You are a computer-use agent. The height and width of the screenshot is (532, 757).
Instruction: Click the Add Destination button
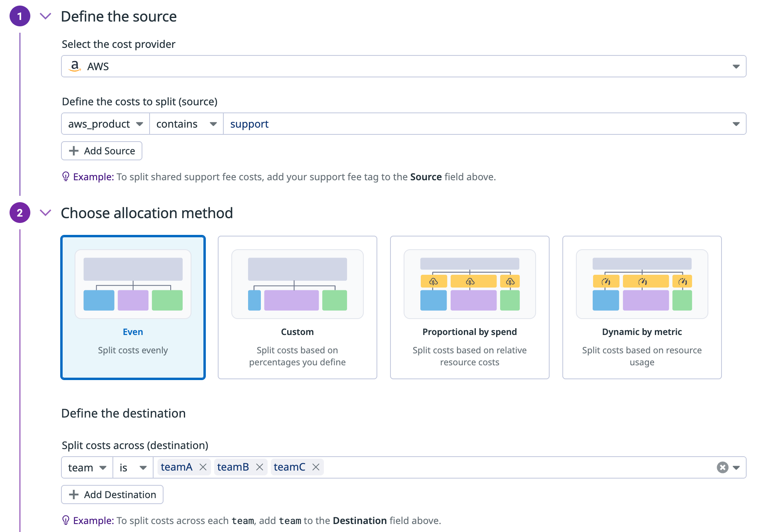click(112, 495)
